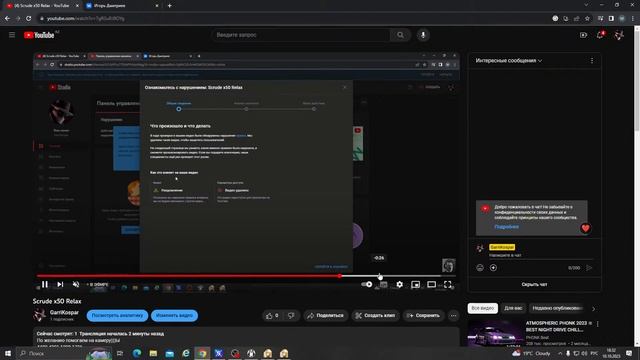640x360 pixels.
Task: Click Посмотреть аналитику button
Action: coord(117,316)
